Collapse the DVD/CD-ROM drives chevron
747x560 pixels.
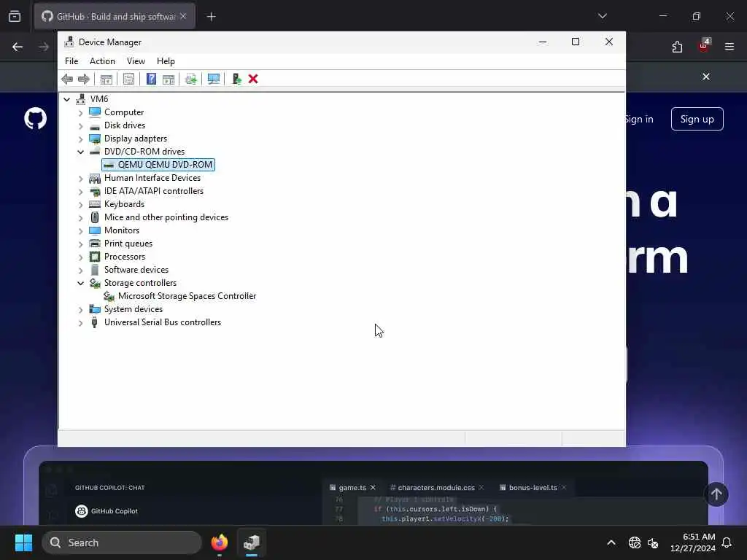(x=80, y=152)
